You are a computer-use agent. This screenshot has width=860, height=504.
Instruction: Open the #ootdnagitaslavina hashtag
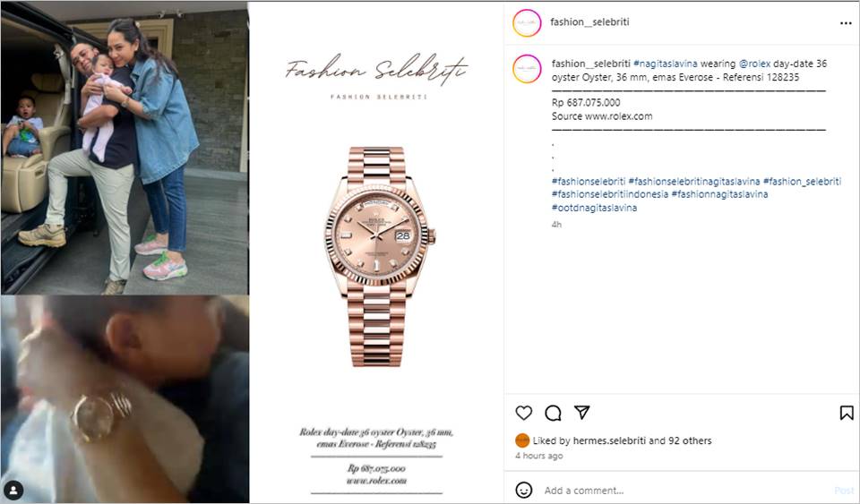pos(595,209)
